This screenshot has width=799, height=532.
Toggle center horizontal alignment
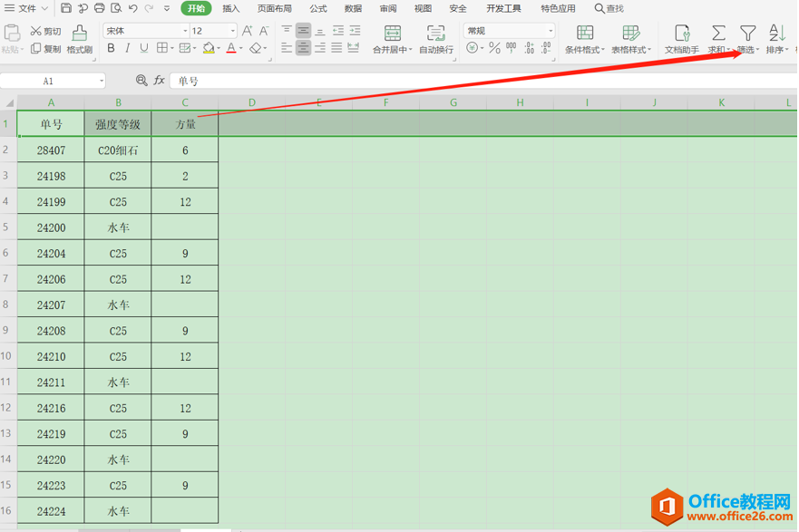(x=303, y=48)
